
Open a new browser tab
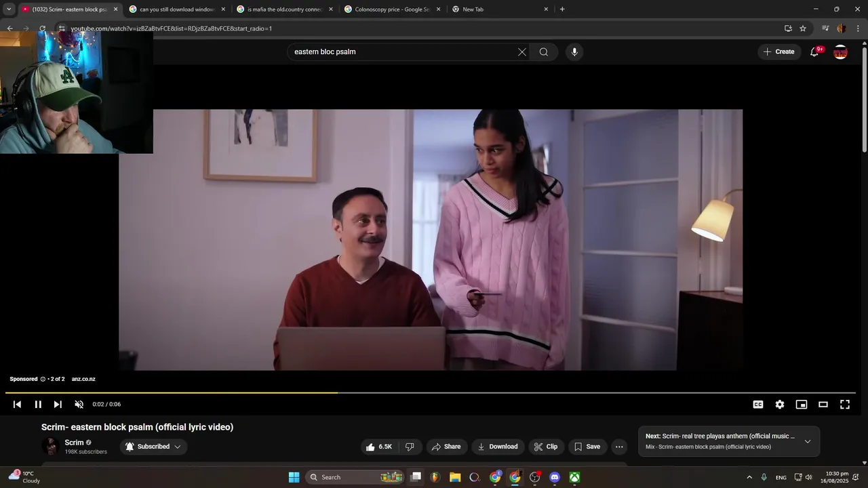(x=562, y=9)
